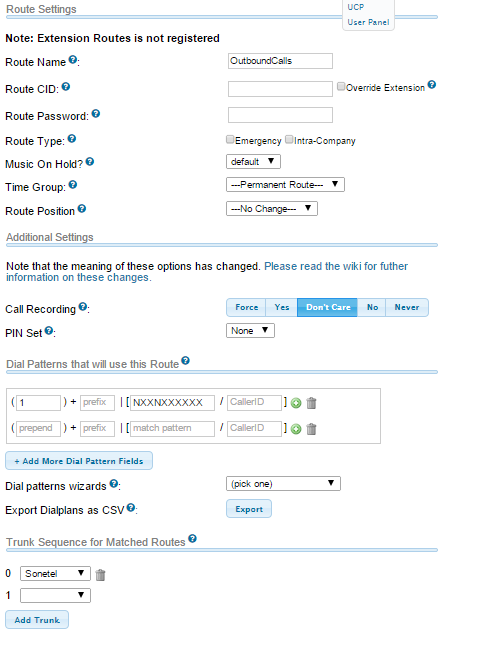Remove the Sonetel trunk with trash icon
Image resolution: width=479 pixels, height=645 pixels.
point(100,575)
